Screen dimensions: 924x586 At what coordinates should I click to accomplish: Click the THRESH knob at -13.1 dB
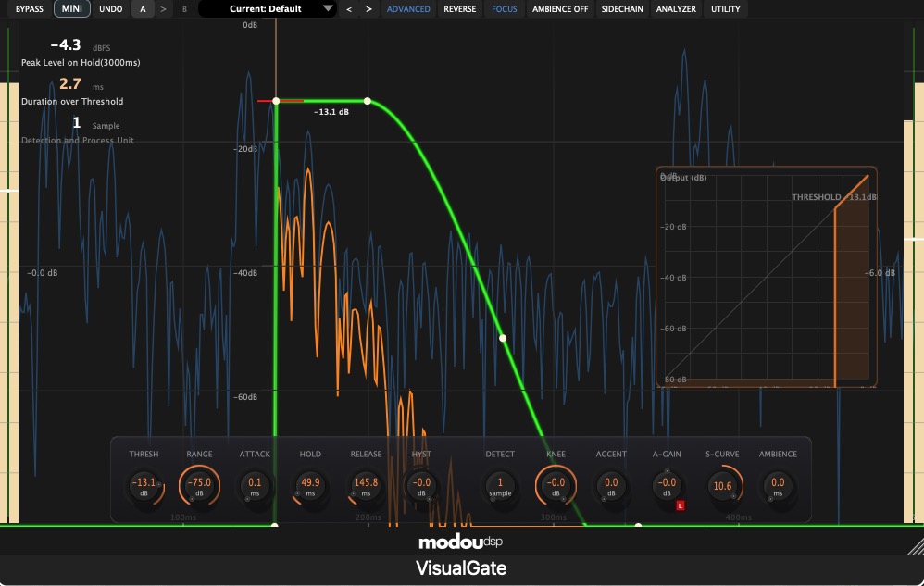pyautogui.click(x=144, y=486)
